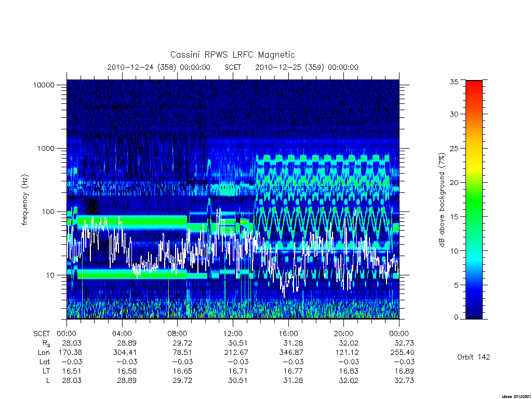Click the L value 32.73

tap(404, 380)
